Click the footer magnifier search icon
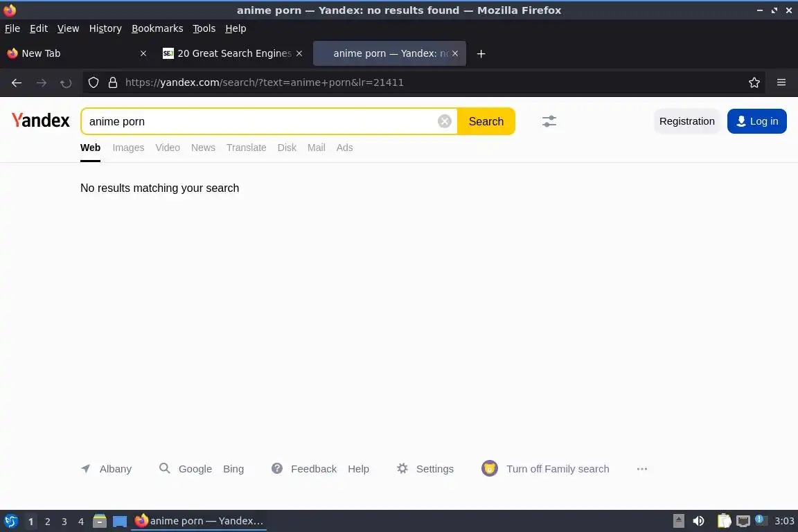 tap(164, 468)
